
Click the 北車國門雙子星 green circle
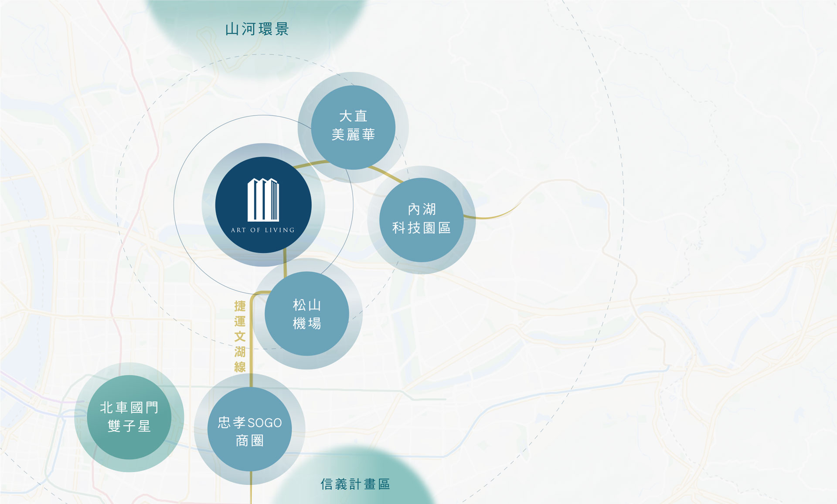129,417
